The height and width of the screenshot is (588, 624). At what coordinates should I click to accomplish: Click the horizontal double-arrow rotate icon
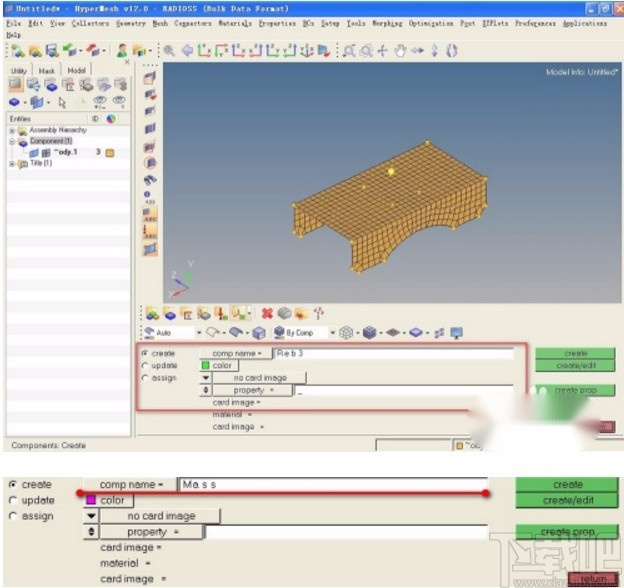pos(417,51)
